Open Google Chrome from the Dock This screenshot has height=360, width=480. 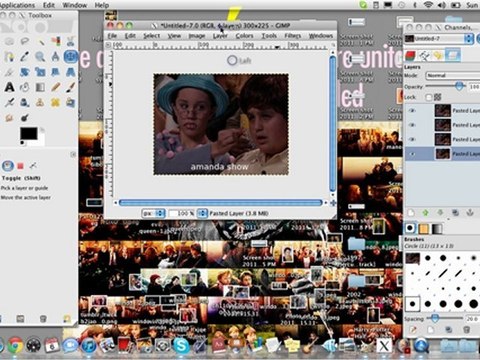[15, 346]
